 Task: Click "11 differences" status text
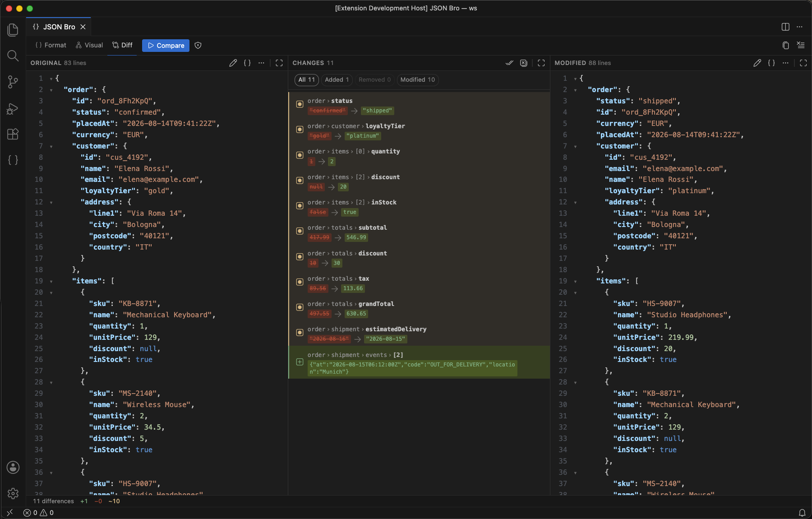(x=53, y=501)
